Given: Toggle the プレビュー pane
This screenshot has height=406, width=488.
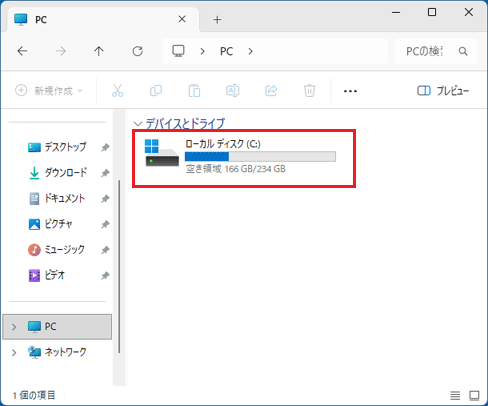Looking at the screenshot, I should point(443,91).
